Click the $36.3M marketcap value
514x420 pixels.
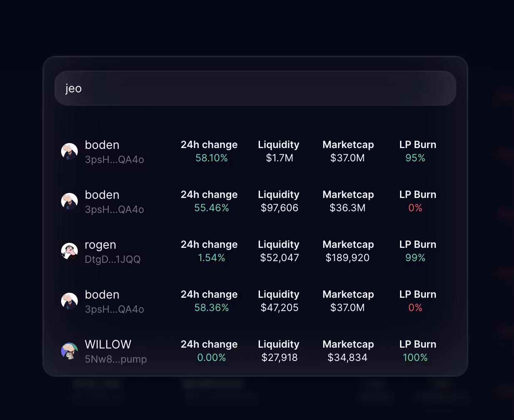(x=347, y=208)
